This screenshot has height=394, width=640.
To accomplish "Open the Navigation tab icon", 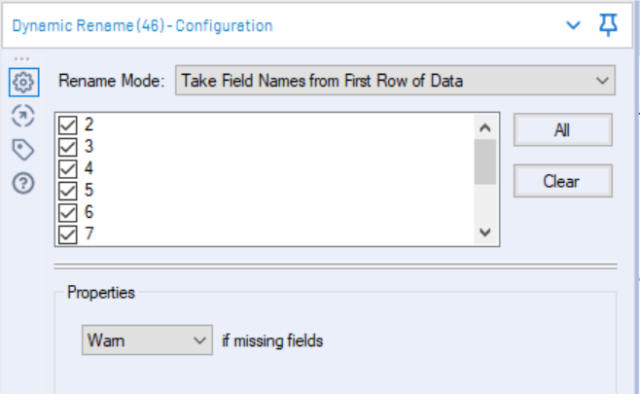I will coord(23,116).
